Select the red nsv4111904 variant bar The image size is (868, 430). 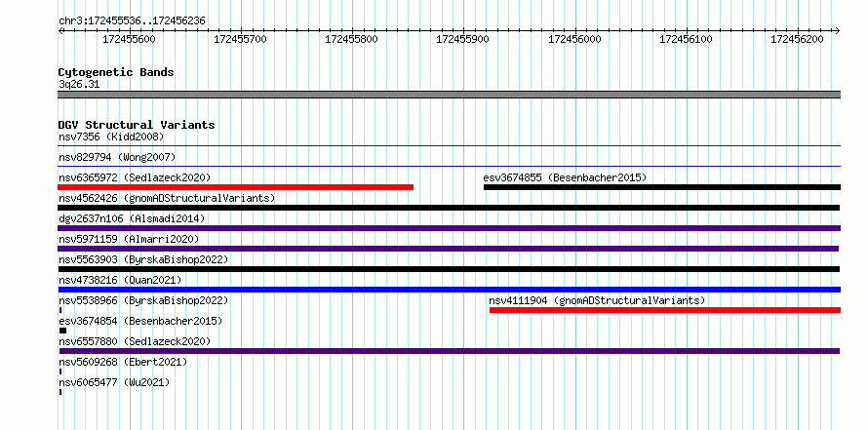665,310
